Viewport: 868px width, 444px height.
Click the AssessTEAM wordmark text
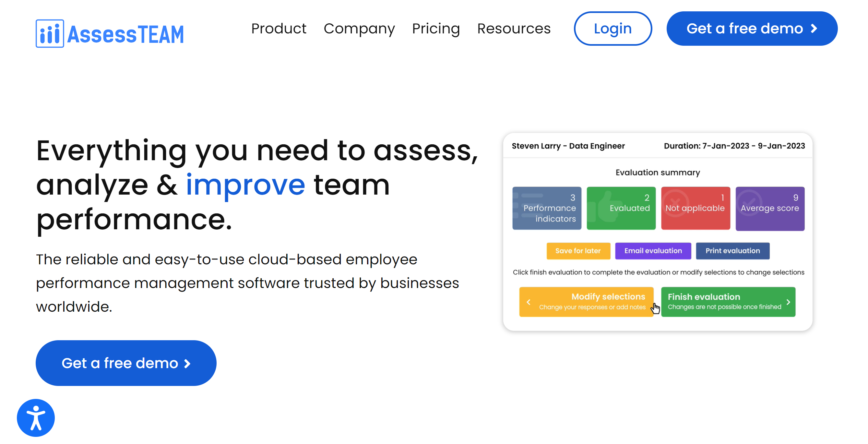pos(125,34)
